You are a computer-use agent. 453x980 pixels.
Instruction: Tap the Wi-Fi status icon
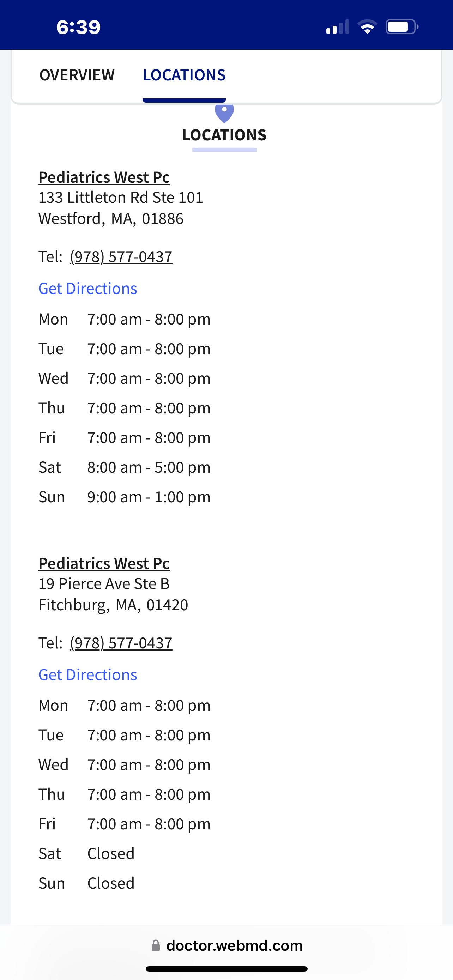coord(367,27)
